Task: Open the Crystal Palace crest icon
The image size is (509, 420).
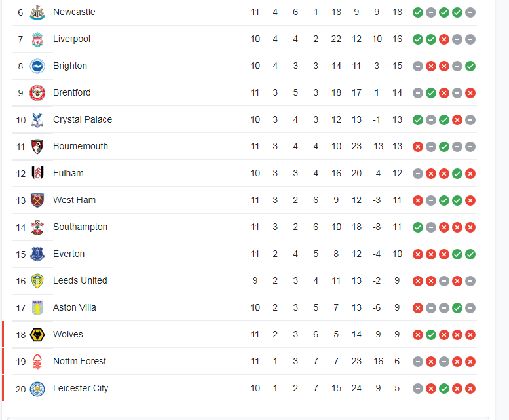Action: coord(37,119)
